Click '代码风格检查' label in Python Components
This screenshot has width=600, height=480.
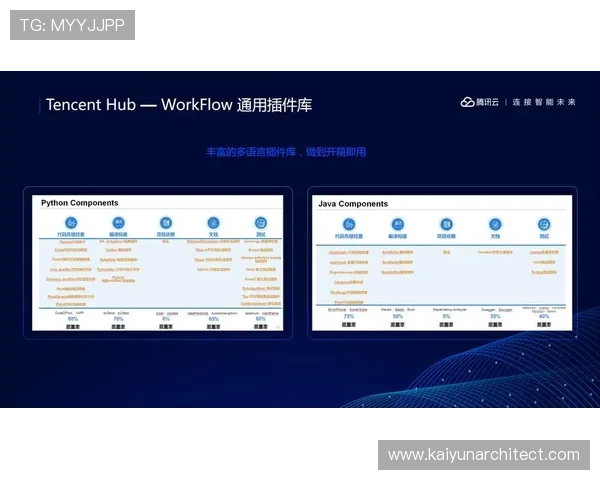(x=71, y=234)
